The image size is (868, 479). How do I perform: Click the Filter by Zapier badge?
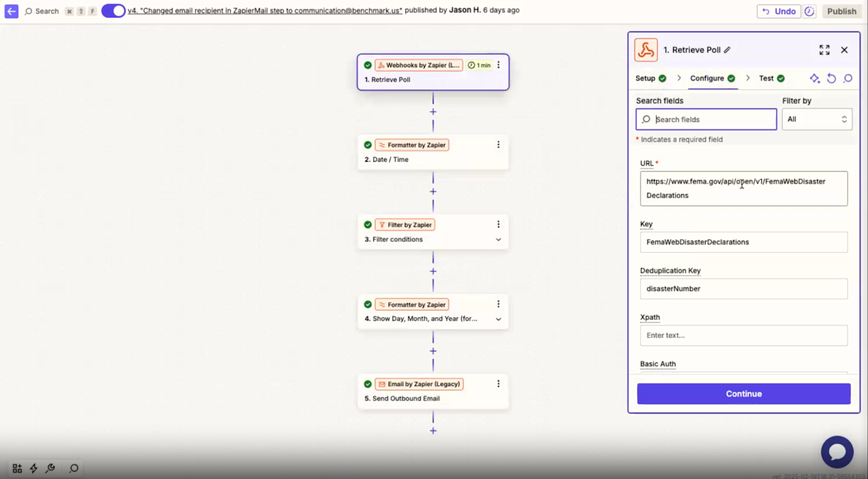click(x=405, y=225)
